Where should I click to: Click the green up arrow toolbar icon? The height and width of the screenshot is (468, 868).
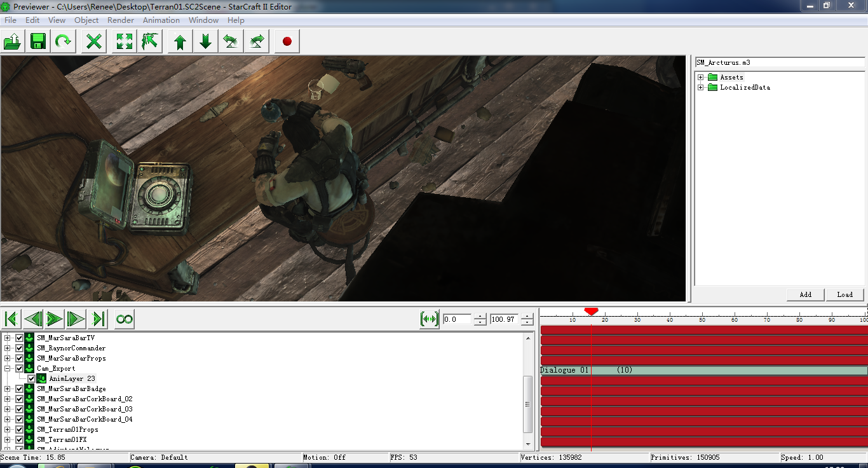click(180, 42)
